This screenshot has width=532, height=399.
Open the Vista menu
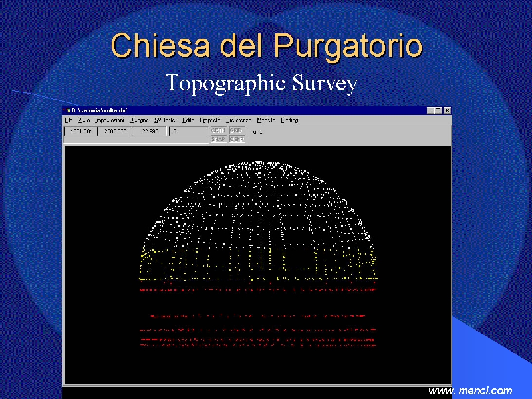[x=84, y=120]
